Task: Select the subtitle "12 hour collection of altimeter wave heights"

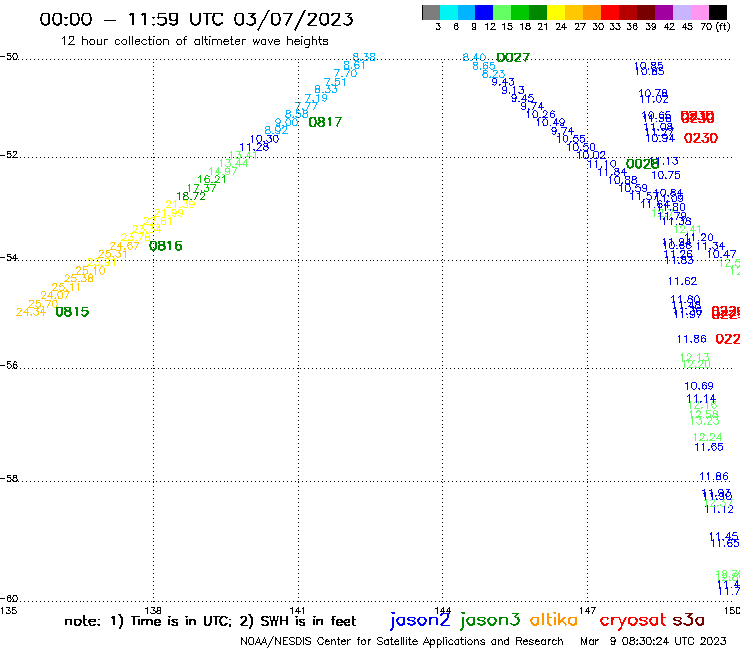Action: click(194, 41)
